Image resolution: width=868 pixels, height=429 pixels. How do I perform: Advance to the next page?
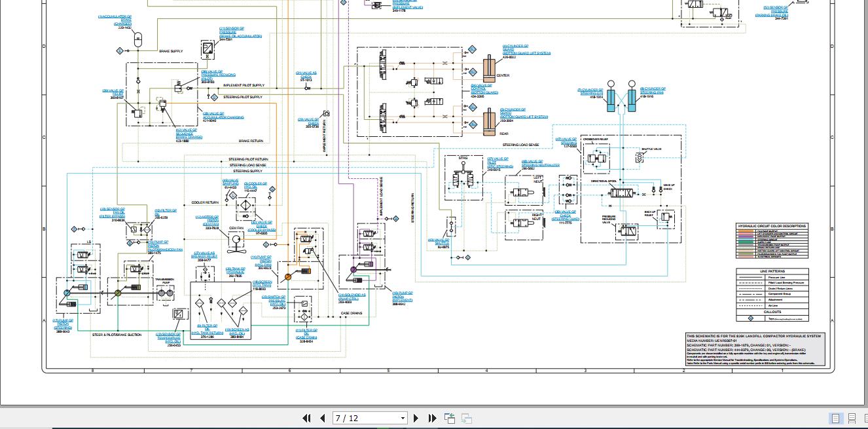(x=416, y=418)
